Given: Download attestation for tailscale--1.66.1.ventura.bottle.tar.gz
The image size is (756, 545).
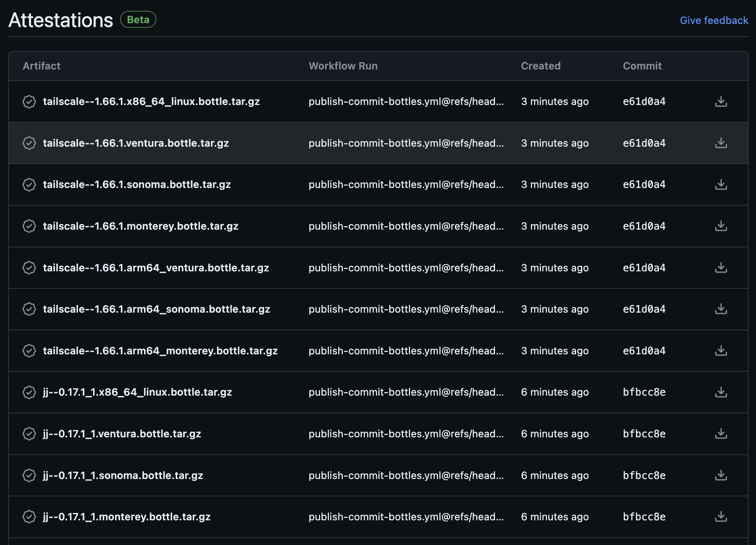Looking at the screenshot, I should [x=721, y=143].
